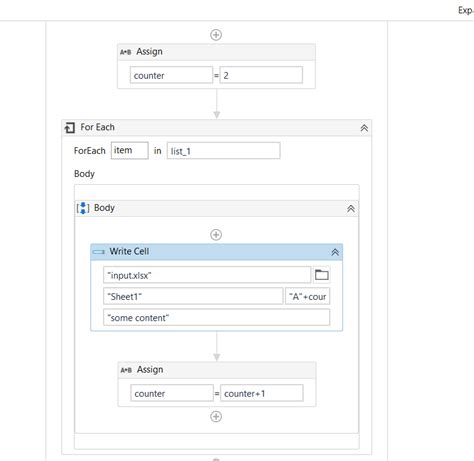Collapse the For Each activity
The width and height of the screenshot is (474, 461).
tap(364, 128)
